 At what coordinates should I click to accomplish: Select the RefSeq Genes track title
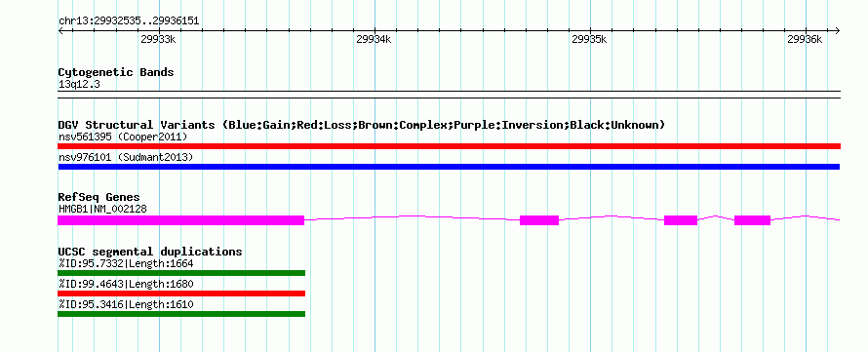(99, 197)
